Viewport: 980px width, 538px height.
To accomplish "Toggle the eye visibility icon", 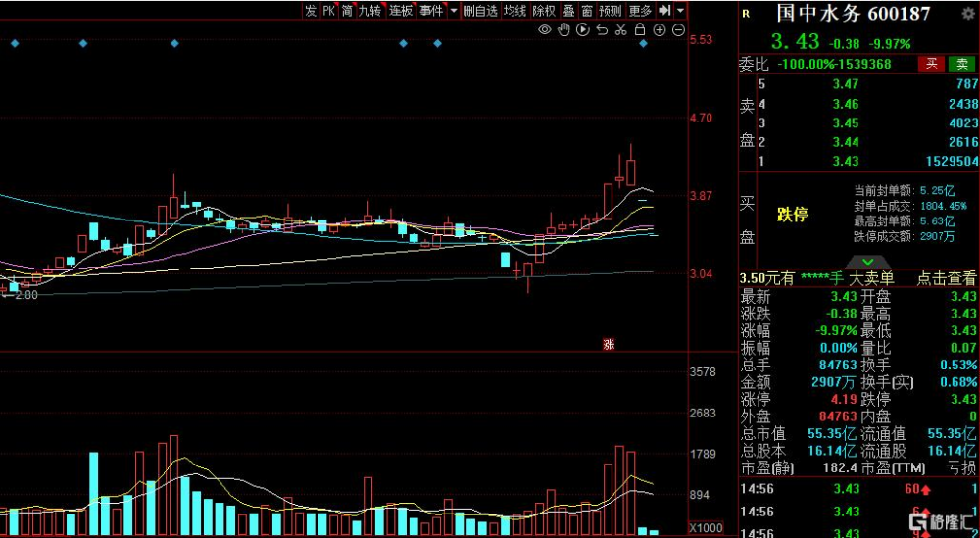I will 545,29.
